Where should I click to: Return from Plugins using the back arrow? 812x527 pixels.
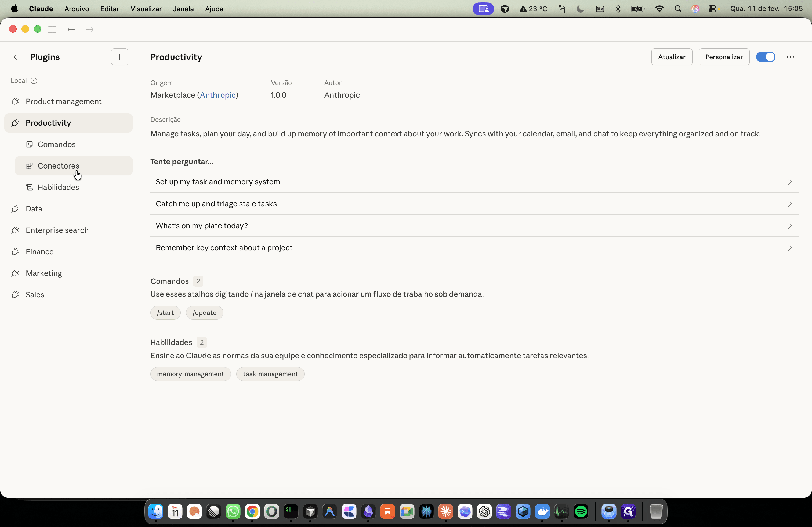coord(17,57)
